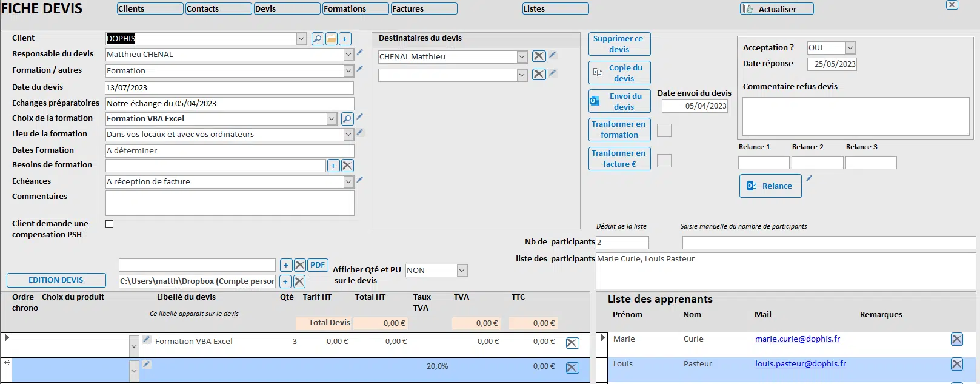Add a Besoins de formation entry with plus
This screenshot has width=980, height=384.
coord(333,166)
